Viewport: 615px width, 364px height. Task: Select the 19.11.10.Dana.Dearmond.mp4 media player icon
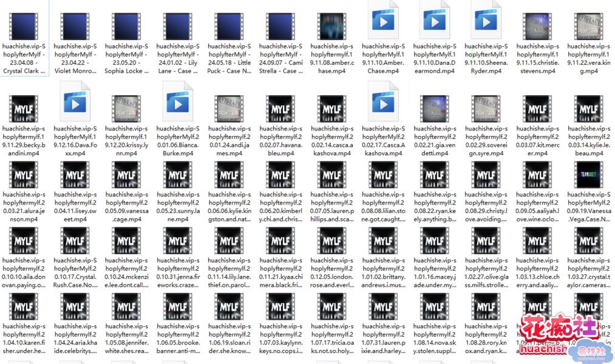(435, 21)
